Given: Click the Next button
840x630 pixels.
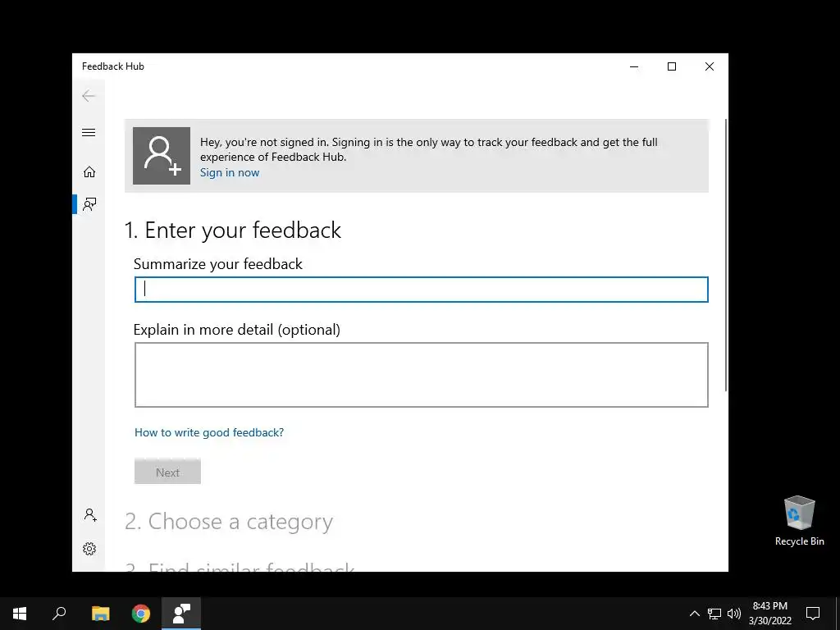Looking at the screenshot, I should [167, 472].
